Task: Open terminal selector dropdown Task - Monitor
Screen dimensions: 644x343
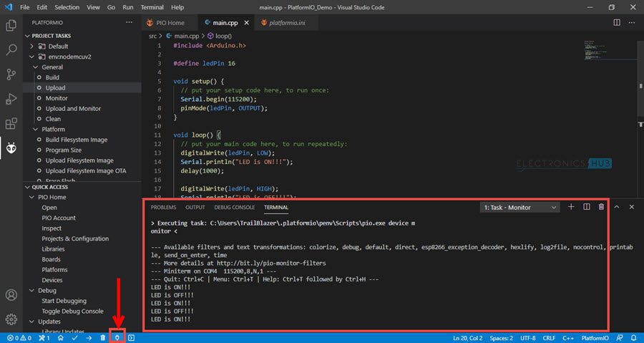Action: 520,208
